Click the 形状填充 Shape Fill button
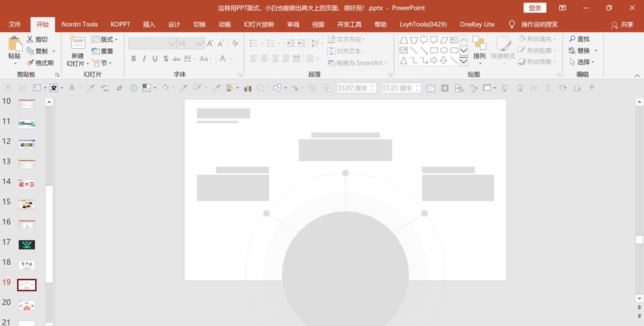644x326 pixels. (x=537, y=39)
